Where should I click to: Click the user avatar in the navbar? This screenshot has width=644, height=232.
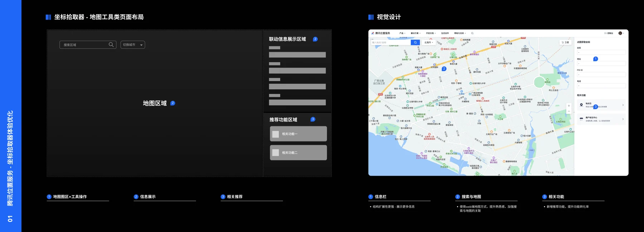point(620,33)
